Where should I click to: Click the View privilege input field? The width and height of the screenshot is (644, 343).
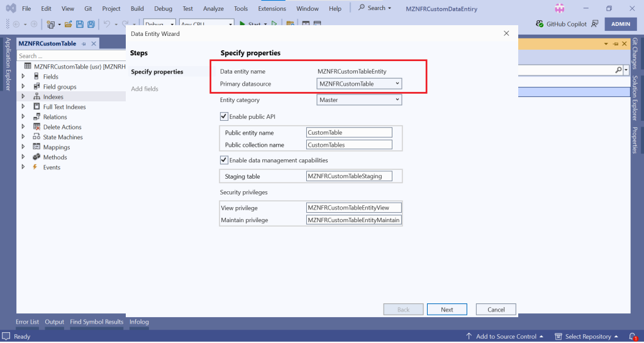pyautogui.click(x=354, y=208)
